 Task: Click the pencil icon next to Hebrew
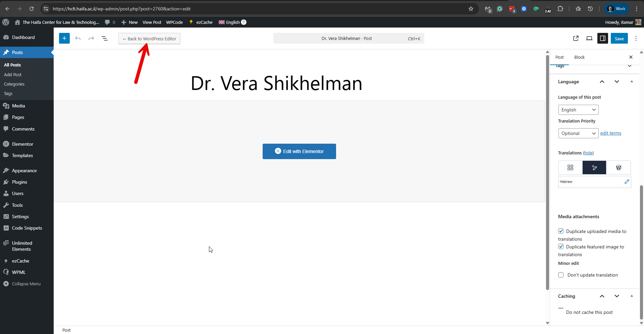click(627, 182)
